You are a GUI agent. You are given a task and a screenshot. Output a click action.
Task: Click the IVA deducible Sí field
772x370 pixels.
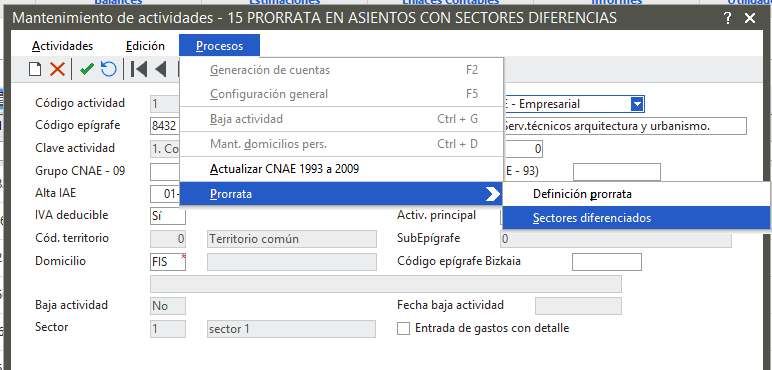coord(168,216)
